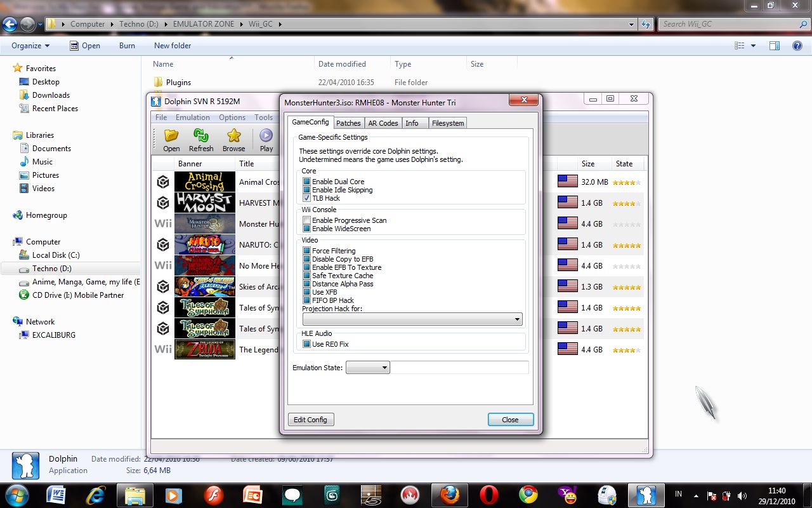Select the Harvest Moon banner thumbnail
Image resolution: width=812 pixels, height=508 pixels.
tap(204, 203)
